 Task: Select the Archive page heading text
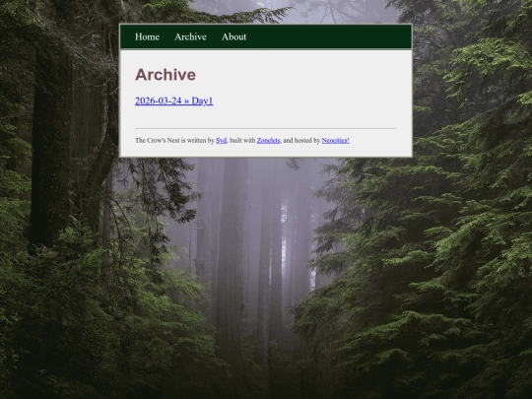point(166,74)
